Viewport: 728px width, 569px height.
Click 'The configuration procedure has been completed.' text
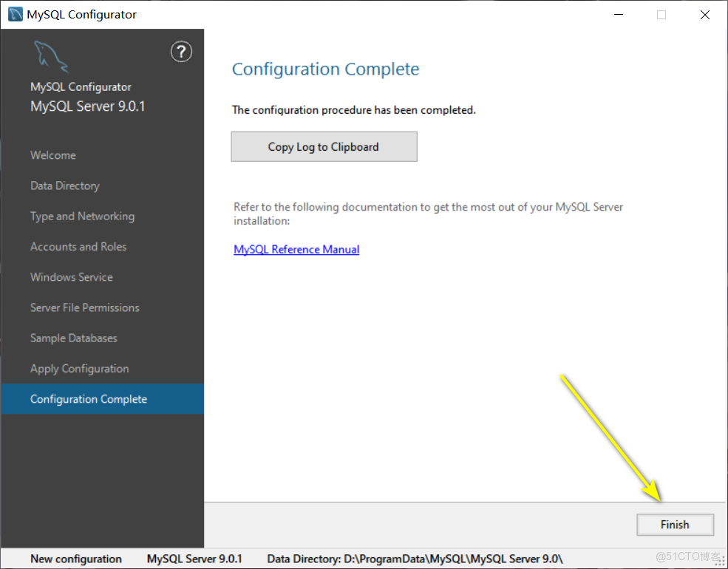[x=354, y=110]
